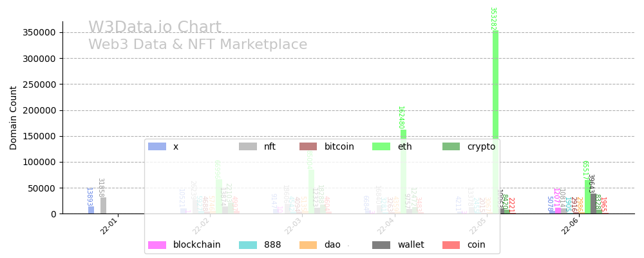
Task: Click the Web3 Data & NFT Marketplace subtitle
Action: click(198, 45)
